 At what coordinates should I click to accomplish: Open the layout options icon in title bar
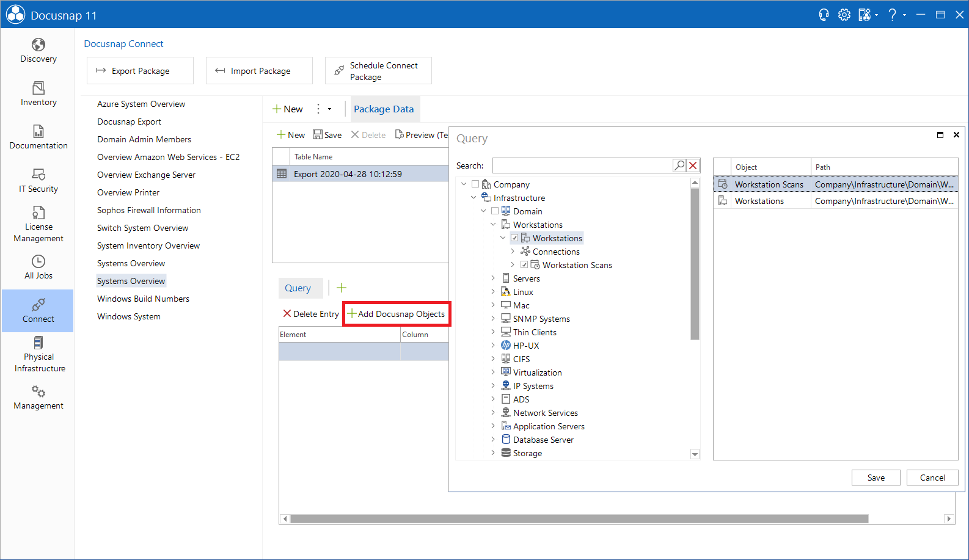point(865,15)
